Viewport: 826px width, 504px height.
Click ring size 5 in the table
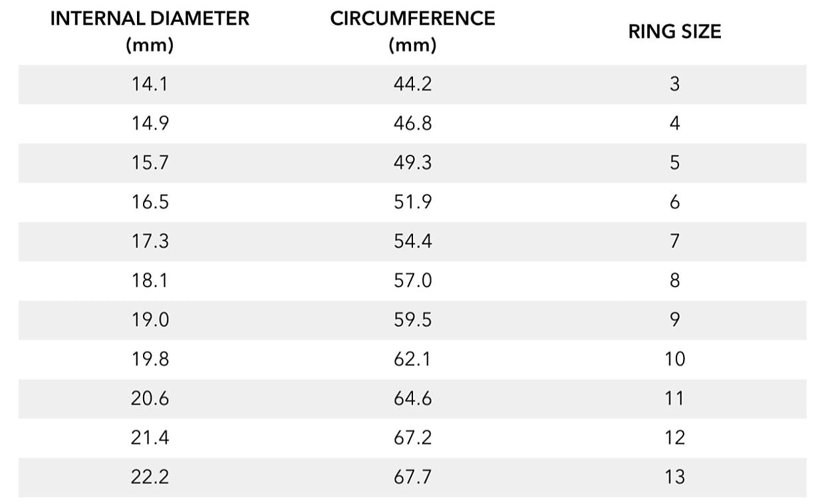tap(674, 163)
